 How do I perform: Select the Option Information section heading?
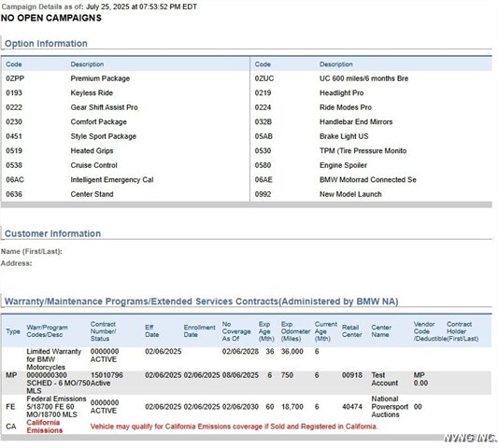(46, 44)
